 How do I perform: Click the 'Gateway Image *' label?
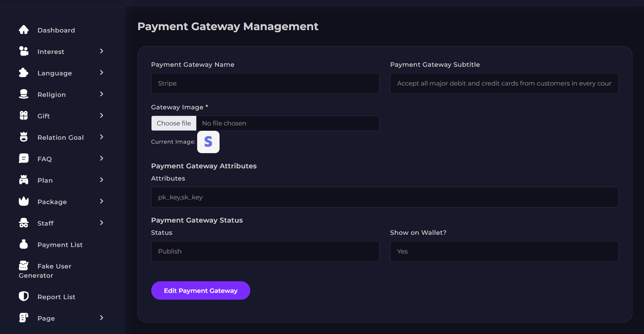pyautogui.click(x=180, y=107)
